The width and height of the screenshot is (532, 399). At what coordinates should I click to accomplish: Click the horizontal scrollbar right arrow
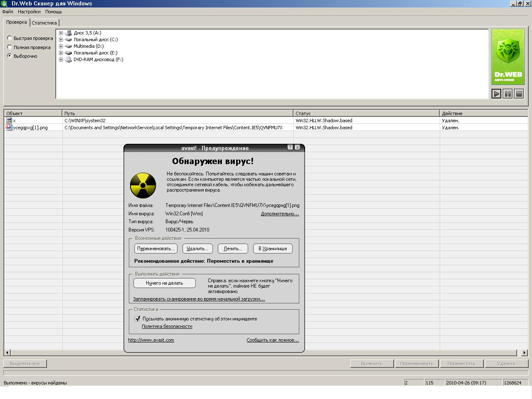[525, 352]
